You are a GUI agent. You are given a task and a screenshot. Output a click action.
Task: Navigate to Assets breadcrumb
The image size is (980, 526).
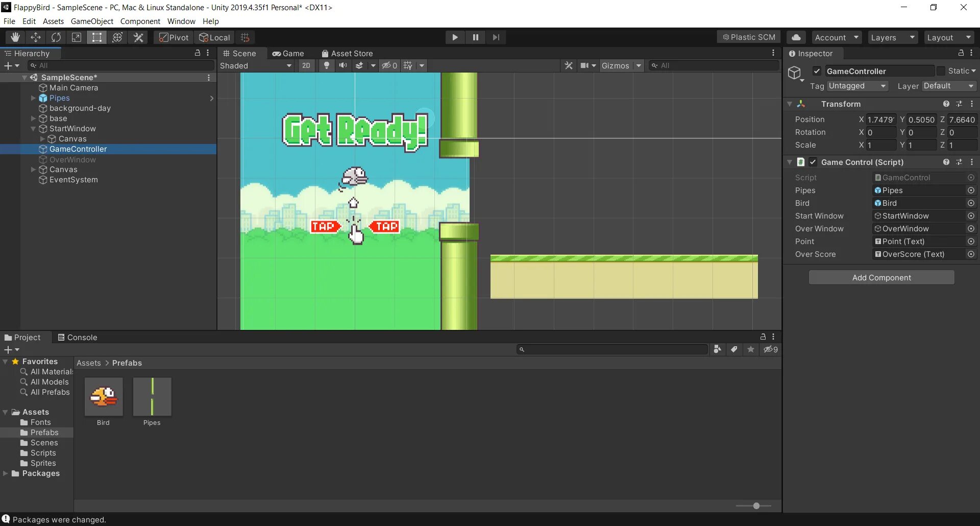click(89, 363)
